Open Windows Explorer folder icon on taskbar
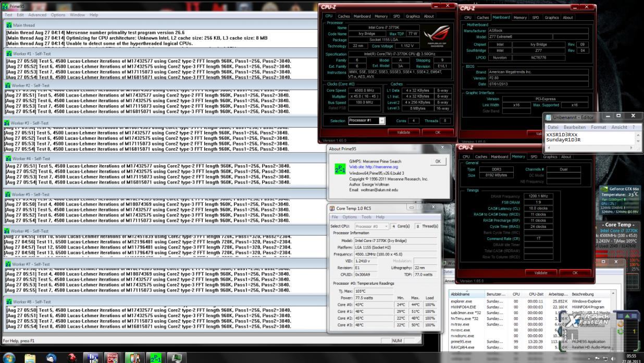 pos(30,358)
